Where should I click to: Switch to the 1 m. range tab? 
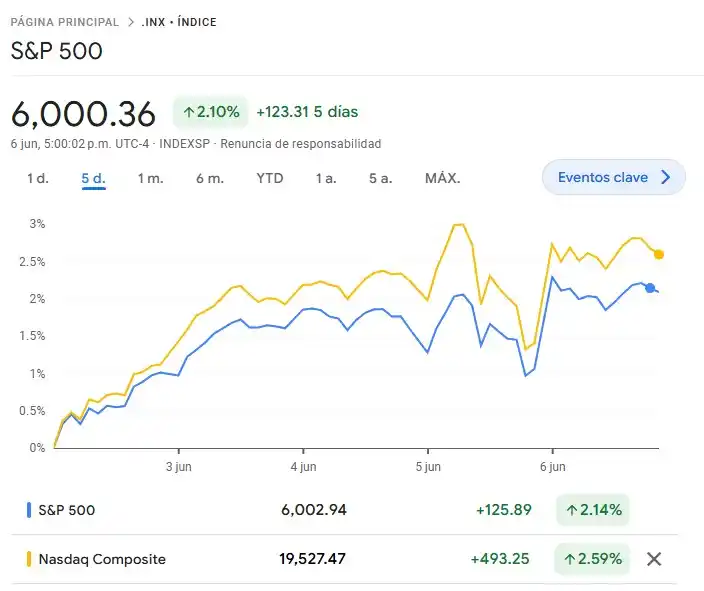coord(150,178)
